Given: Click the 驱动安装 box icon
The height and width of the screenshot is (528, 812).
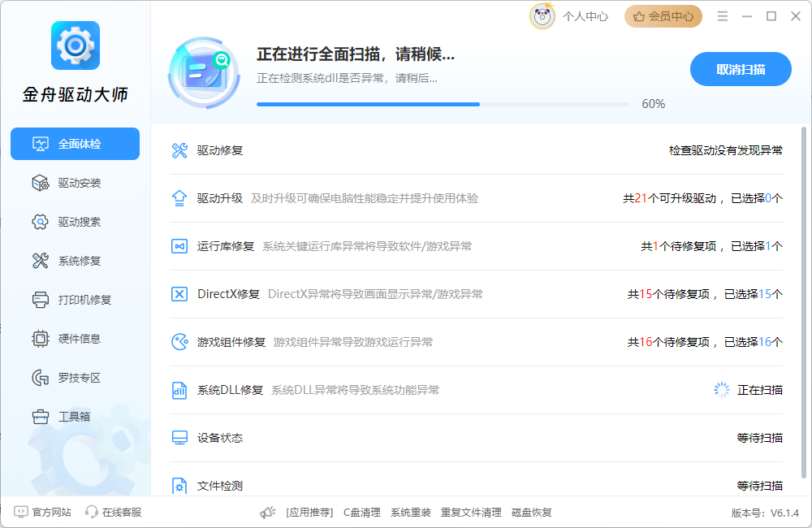Looking at the screenshot, I should click(x=41, y=183).
